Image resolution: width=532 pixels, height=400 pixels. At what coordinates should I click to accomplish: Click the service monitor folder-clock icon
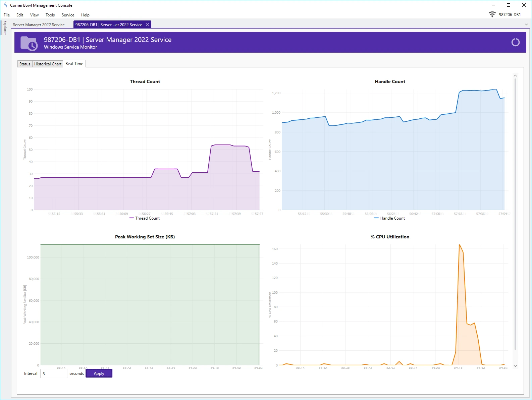click(29, 43)
